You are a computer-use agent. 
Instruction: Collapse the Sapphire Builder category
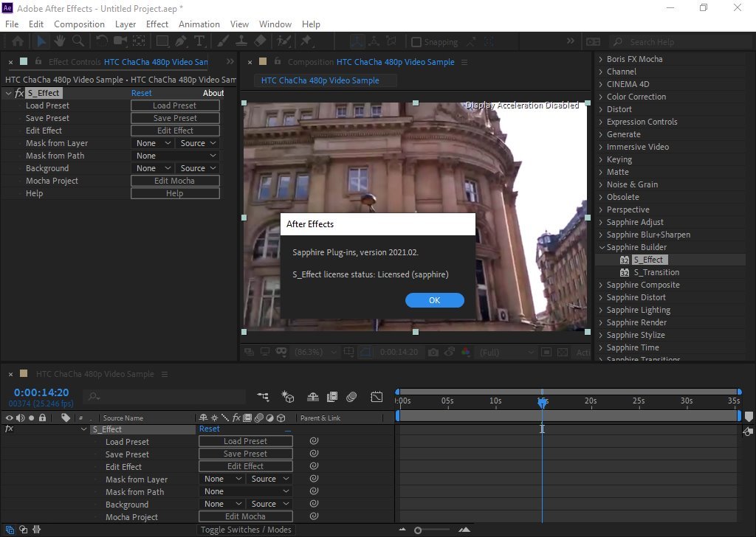click(x=601, y=247)
